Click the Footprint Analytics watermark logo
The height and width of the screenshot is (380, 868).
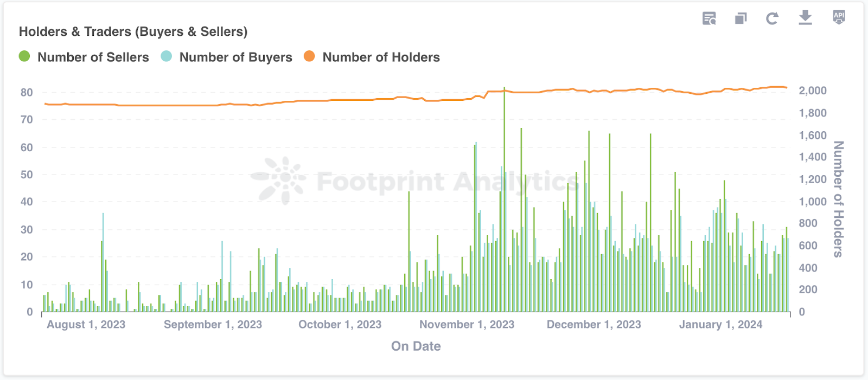(x=278, y=180)
